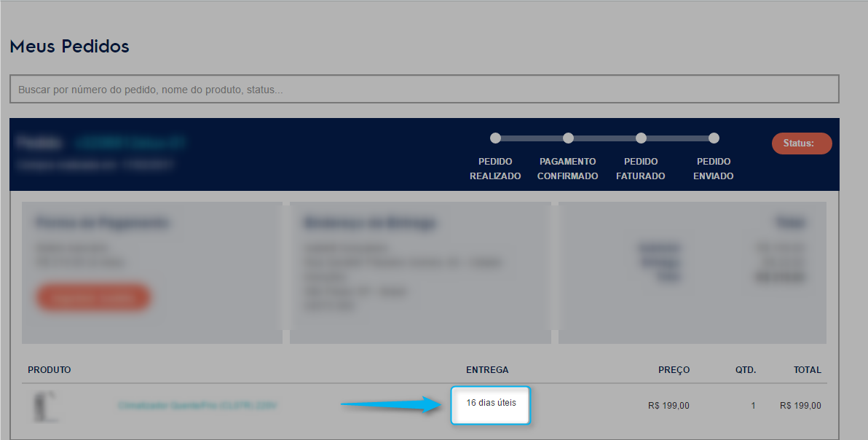Open the product thumbnail image

point(46,406)
